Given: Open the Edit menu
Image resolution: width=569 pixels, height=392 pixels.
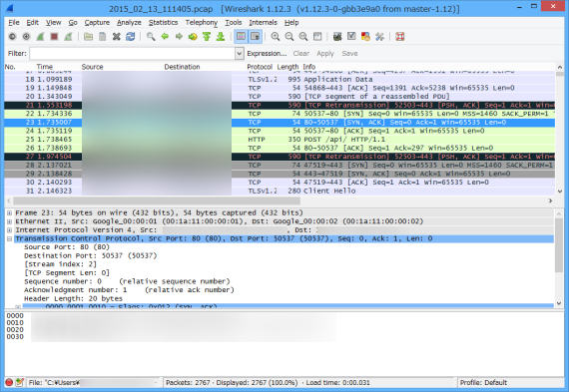Looking at the screenshot, I should point(32,23).
